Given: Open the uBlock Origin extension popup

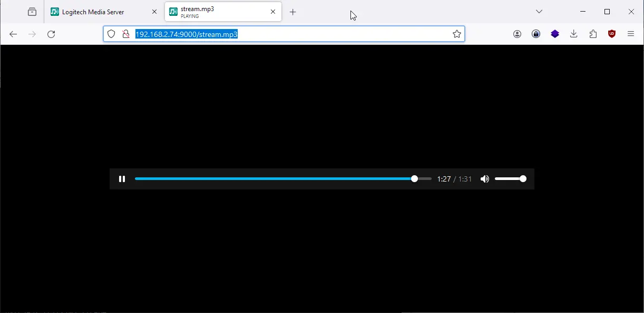Looking at the screenshot, I should coord(612,34).
